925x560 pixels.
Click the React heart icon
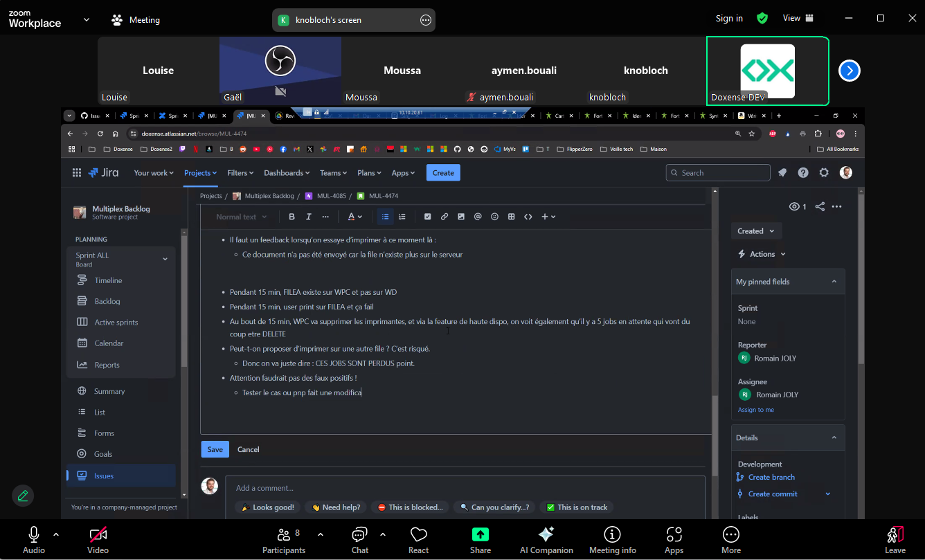pos(418,535)
